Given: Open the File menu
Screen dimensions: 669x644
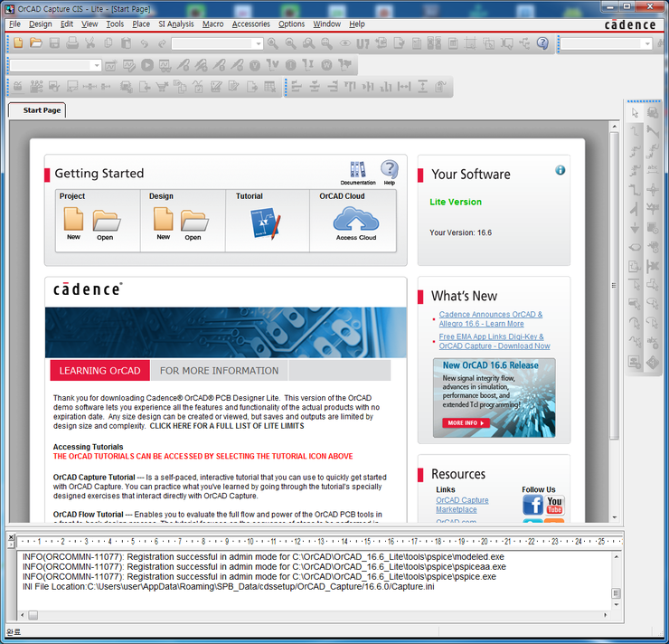Looking at the screenshot, I should [x=15, y=24].
